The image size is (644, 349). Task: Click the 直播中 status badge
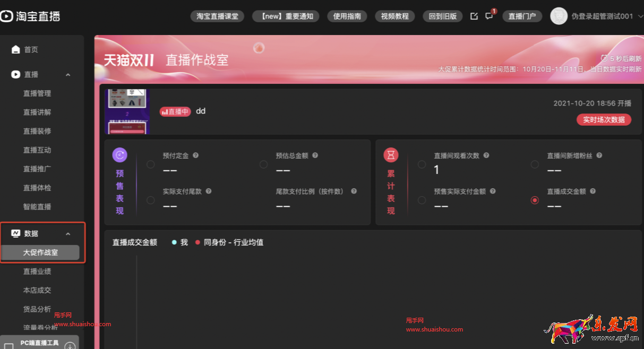tap(175, 111)
